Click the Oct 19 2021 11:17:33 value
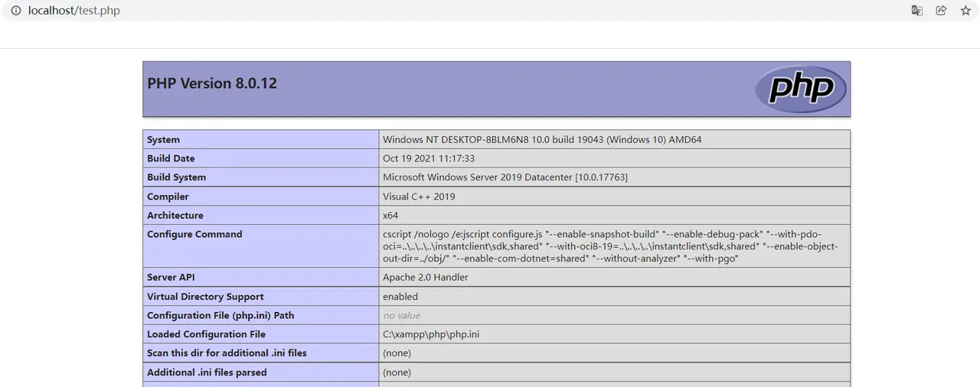 [429, 158]
